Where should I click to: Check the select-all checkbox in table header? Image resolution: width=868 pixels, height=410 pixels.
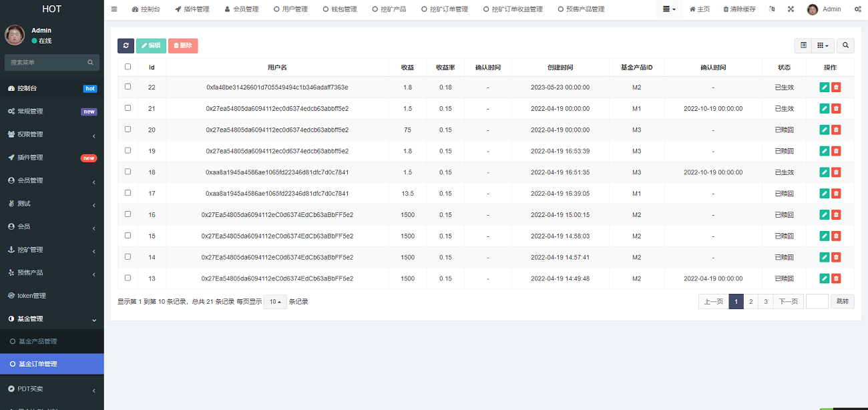[128, 67]
